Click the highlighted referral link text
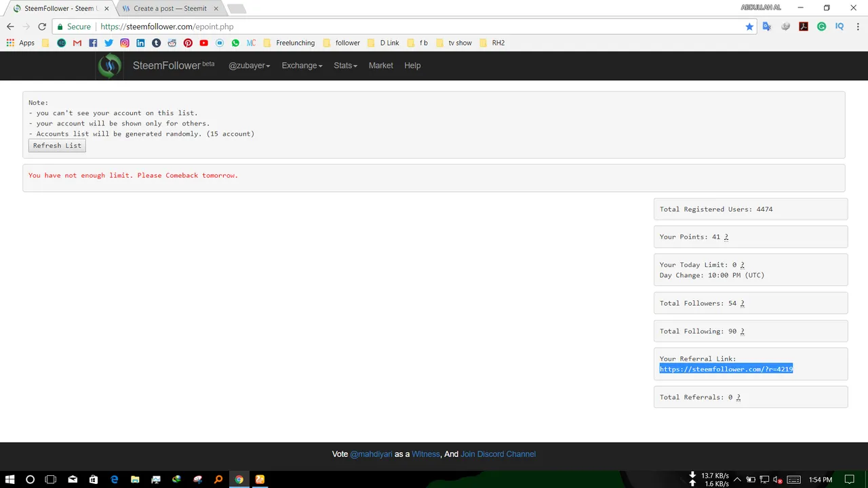The height and width of the screenshot is (488, 868). point(726,369)
